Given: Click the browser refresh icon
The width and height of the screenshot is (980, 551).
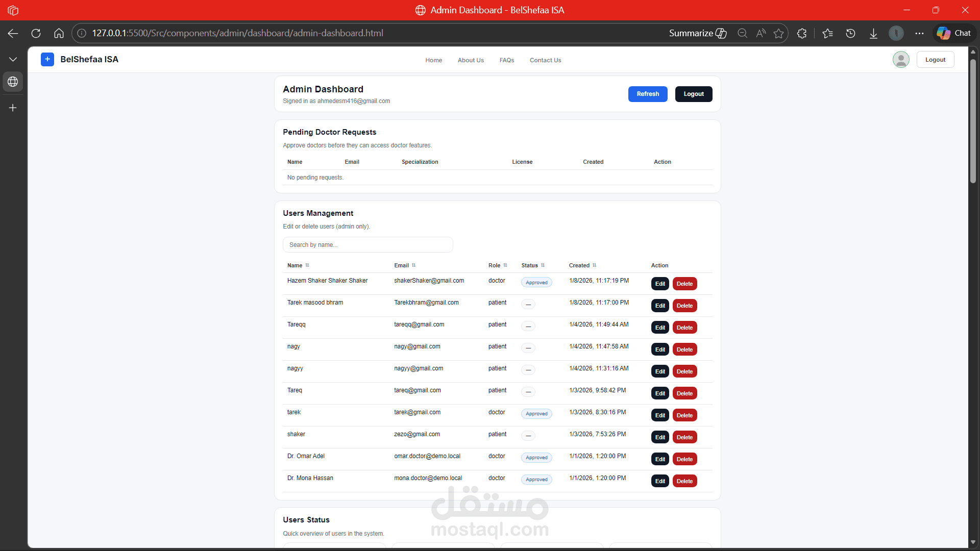Looking at the screenshot, I should pos(36,33).
